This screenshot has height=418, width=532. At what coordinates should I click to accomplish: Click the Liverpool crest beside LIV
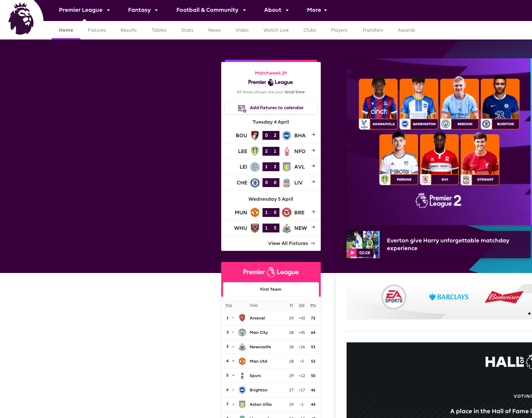click(x=286, y=182)
